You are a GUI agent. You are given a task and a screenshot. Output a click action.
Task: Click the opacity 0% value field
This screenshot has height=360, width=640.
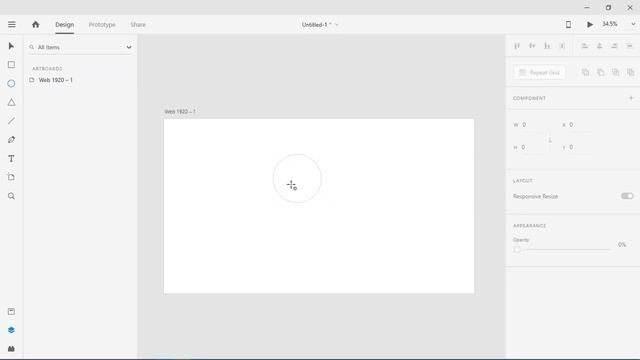click(x=622, y=244)
